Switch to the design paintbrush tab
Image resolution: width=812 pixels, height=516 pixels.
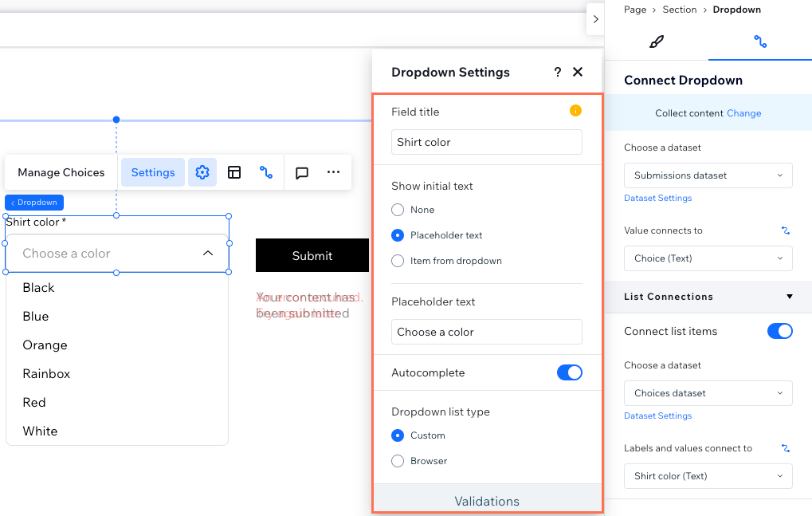656,41
